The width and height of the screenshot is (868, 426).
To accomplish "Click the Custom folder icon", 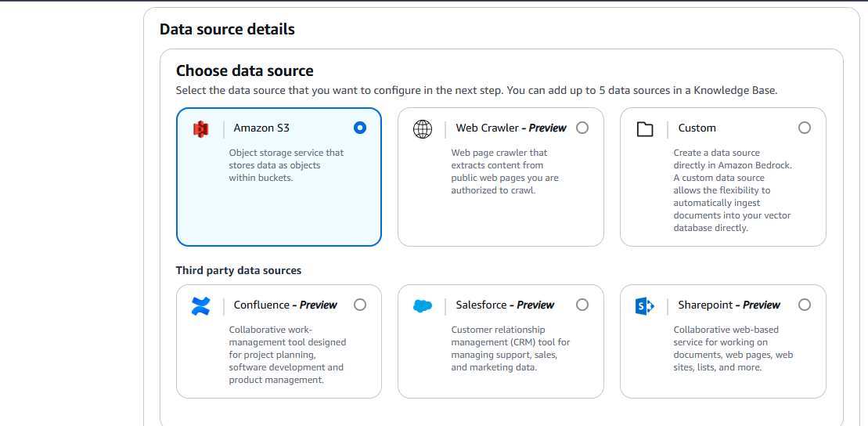I will 645,129.
